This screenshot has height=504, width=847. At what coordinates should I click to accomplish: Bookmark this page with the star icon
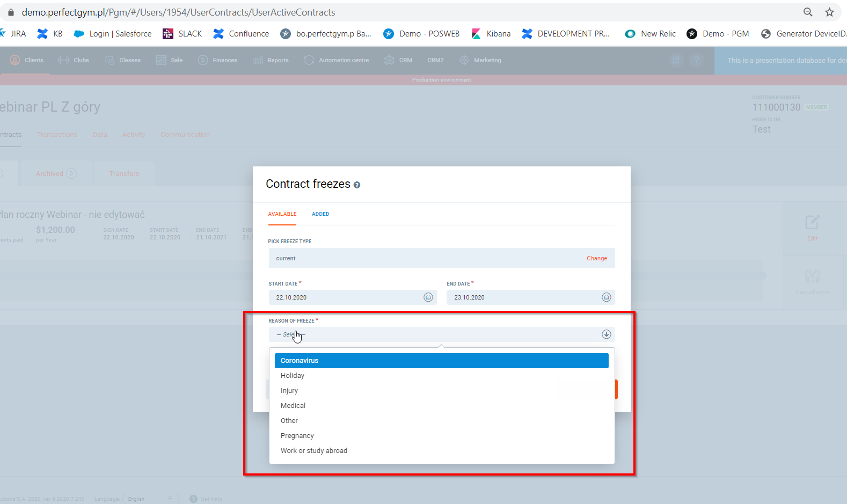(829, 12)
